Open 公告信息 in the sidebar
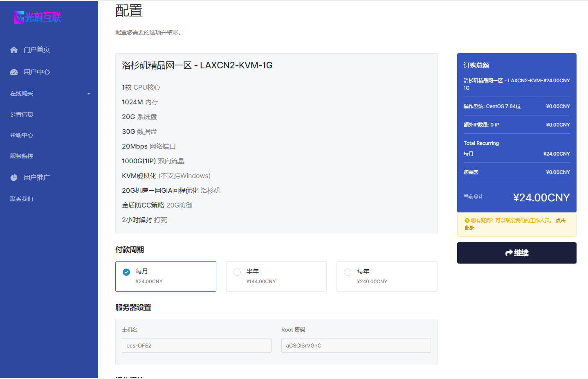 [x=22, y=114]
